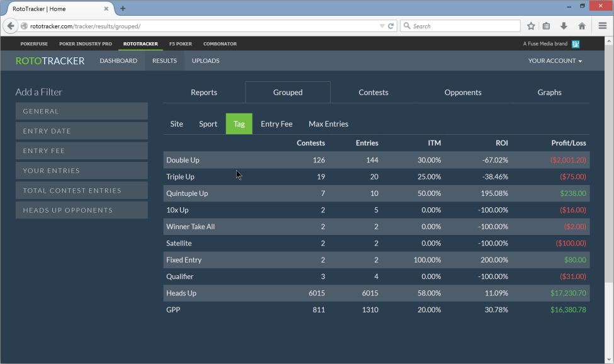Click the RotoTracker logo
Image resolution: width=614 pixels, height=364 pixels.
point(50,61)
